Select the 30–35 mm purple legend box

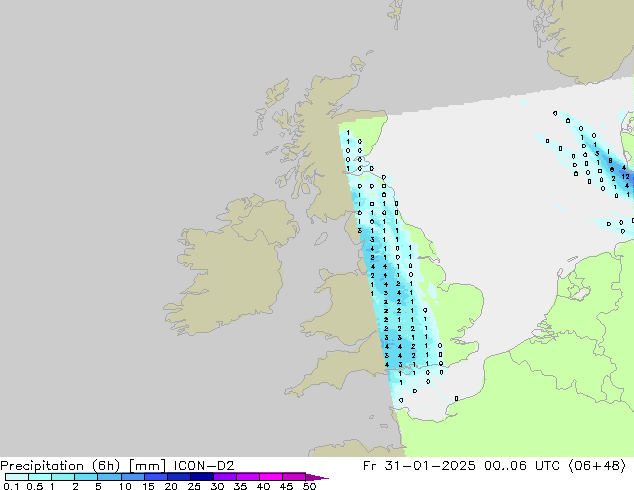click(225, 477)
